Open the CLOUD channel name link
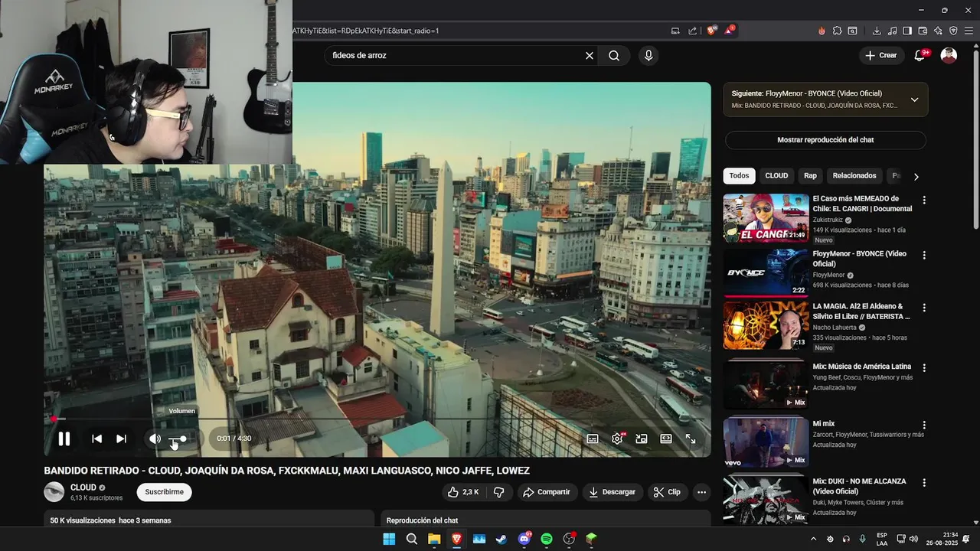The image size is (980, 551). click(83, 487)
